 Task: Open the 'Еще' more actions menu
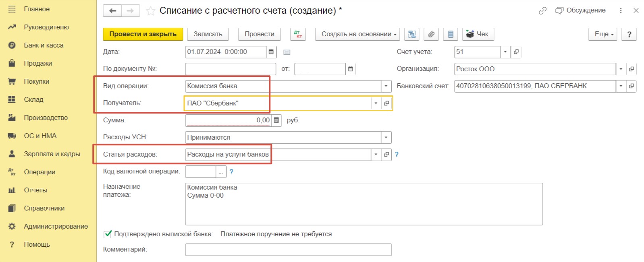coord(603,34)
